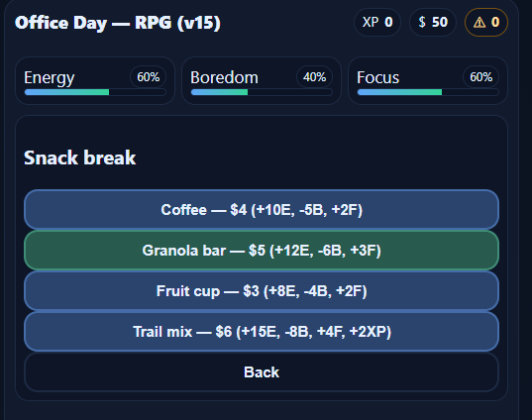532x420 pixels.
Task: Click the XP counter badge
Action: pyautogui.click(x=377, y=23)
